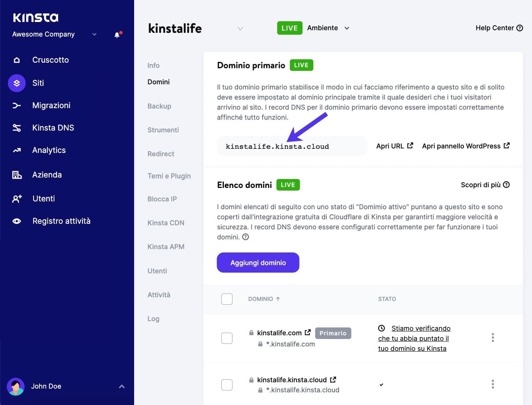Expand the kinstalife site name selector
The width and height of the screenshot is (532, 405).
click(240, 28)
